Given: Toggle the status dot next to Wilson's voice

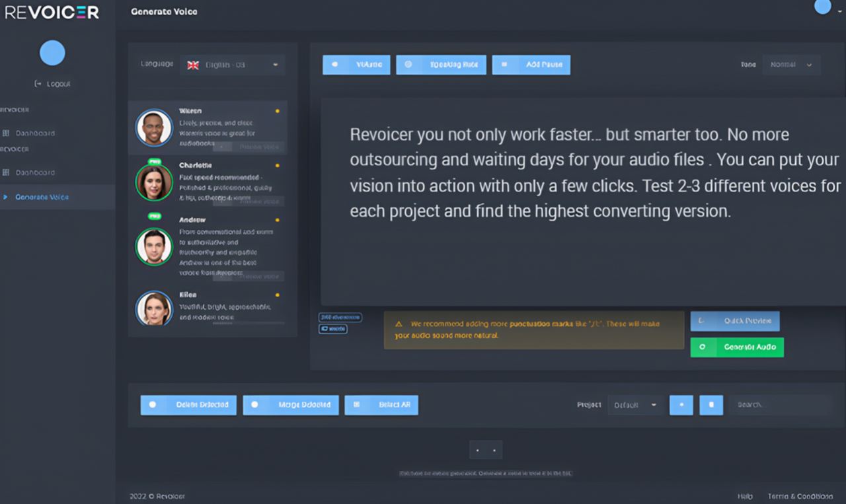Looking at the screenshot, I should coord(277,111).
